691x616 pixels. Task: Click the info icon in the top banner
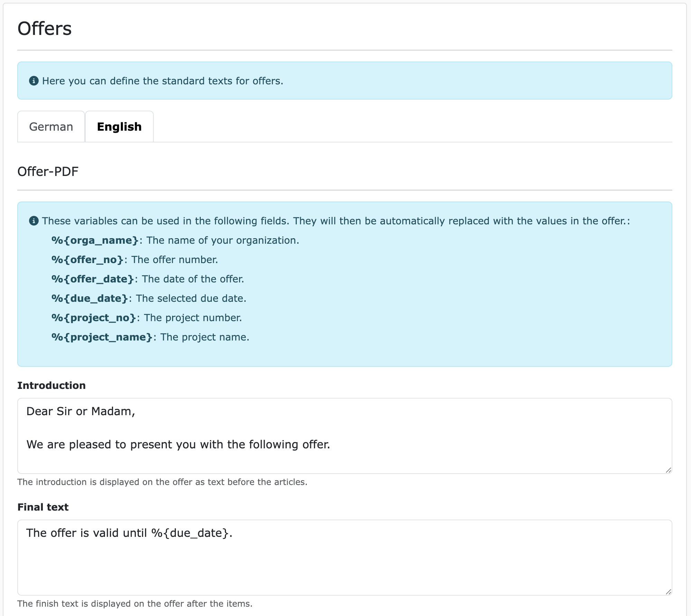coord(34,81)
